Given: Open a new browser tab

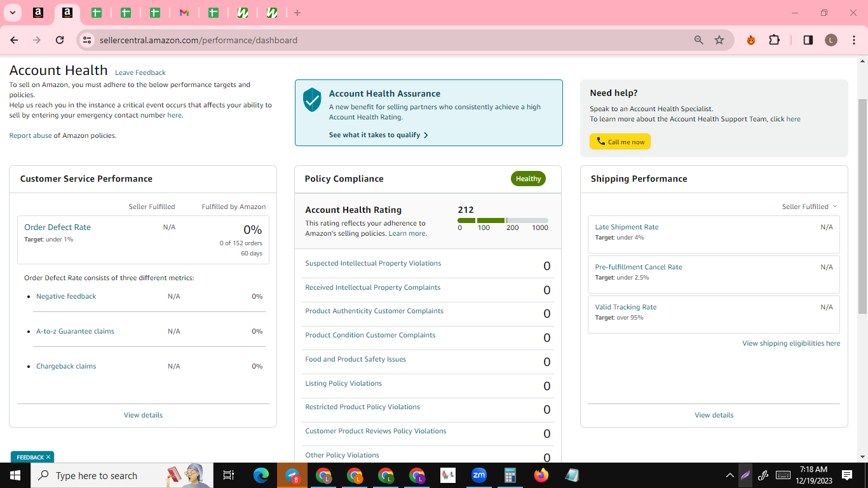Looking at the screenshot, I should pos(297,13).
